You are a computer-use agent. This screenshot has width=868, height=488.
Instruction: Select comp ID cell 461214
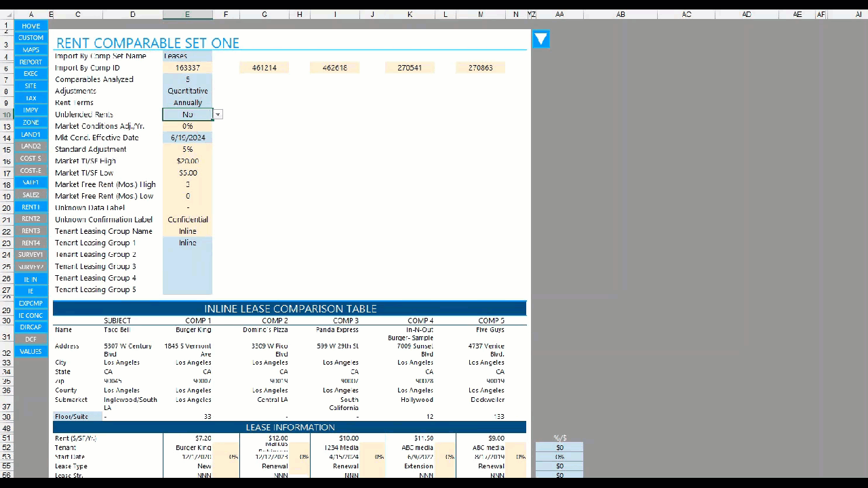click(x=264, y=68)
